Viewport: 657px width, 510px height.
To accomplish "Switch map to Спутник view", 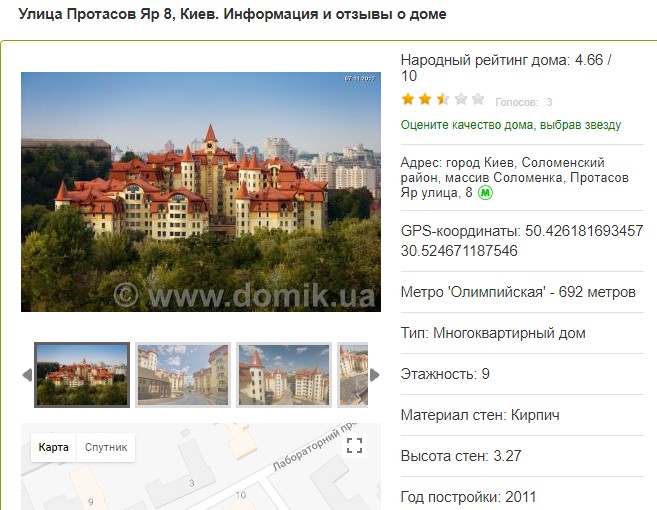I will pyautogui.click(x=106, y=447).
